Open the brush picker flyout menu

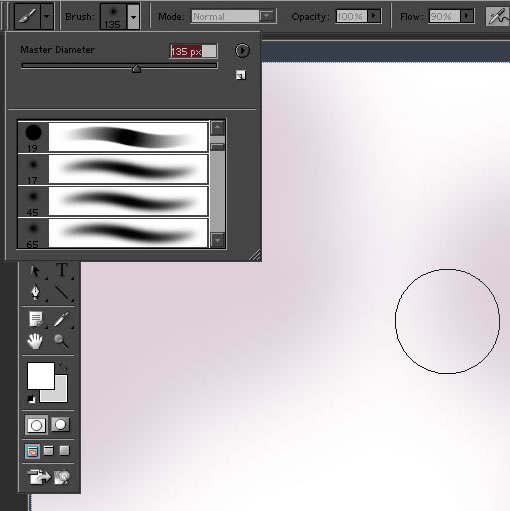click(x=242, y=51)
